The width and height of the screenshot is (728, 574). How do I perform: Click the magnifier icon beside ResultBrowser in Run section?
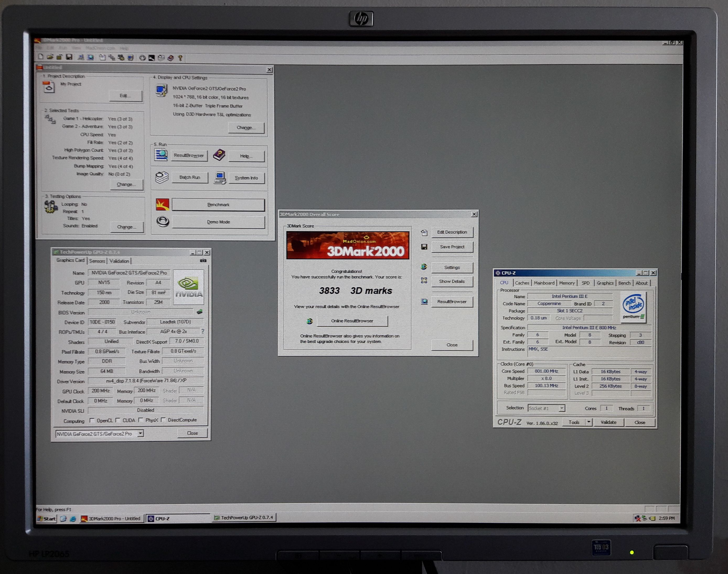click(161, 155)
